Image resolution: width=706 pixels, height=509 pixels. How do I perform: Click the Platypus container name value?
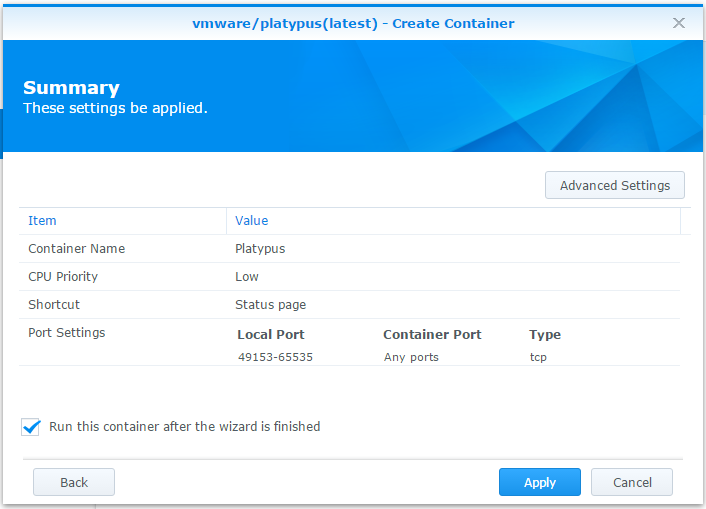click(260, 249)
